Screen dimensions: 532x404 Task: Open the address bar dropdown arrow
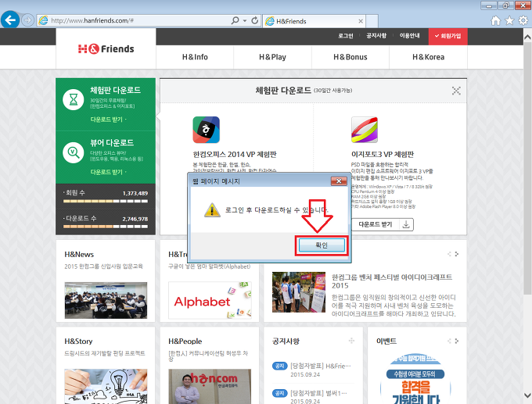(x=245, y=20)
